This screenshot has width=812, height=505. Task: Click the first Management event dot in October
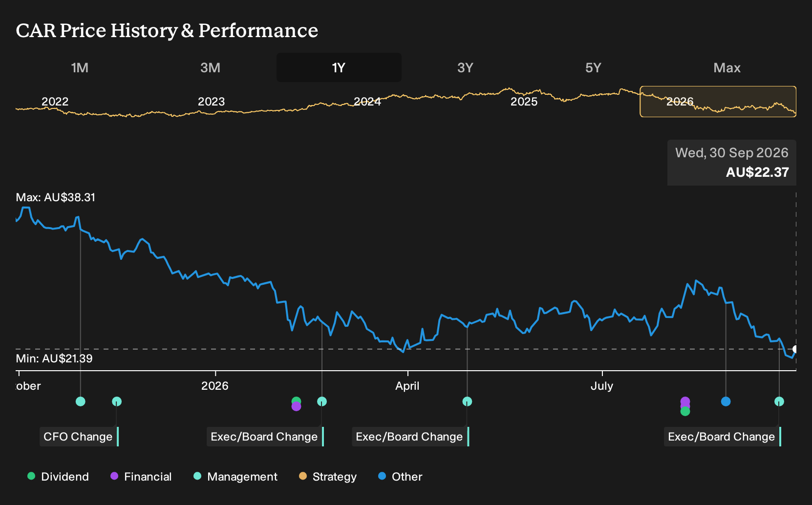[81, 401]
